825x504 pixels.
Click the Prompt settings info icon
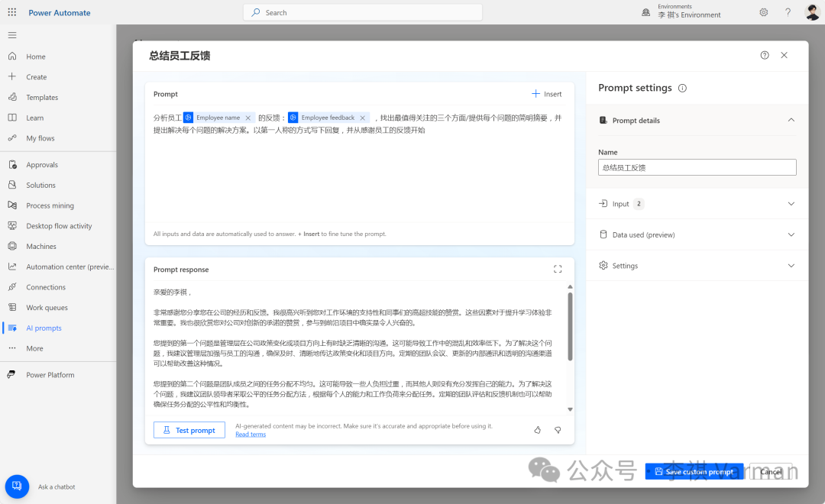point(682,88)
